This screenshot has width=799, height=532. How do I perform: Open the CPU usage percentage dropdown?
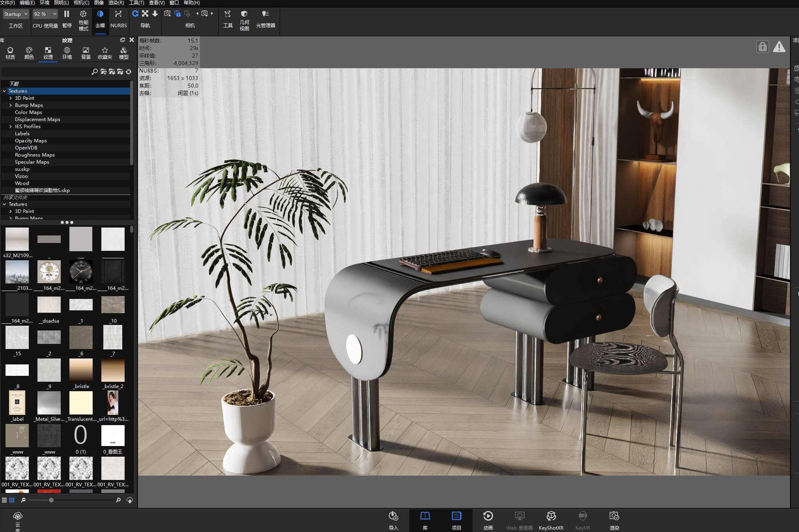pyautogui.click(x=45, y=14)
